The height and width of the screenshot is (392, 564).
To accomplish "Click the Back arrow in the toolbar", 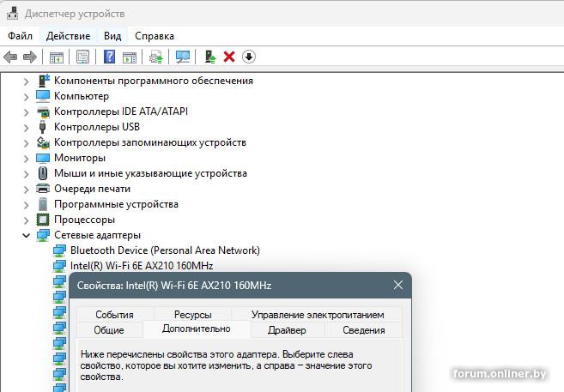I will pyautogui.click(x=10, y=57).
